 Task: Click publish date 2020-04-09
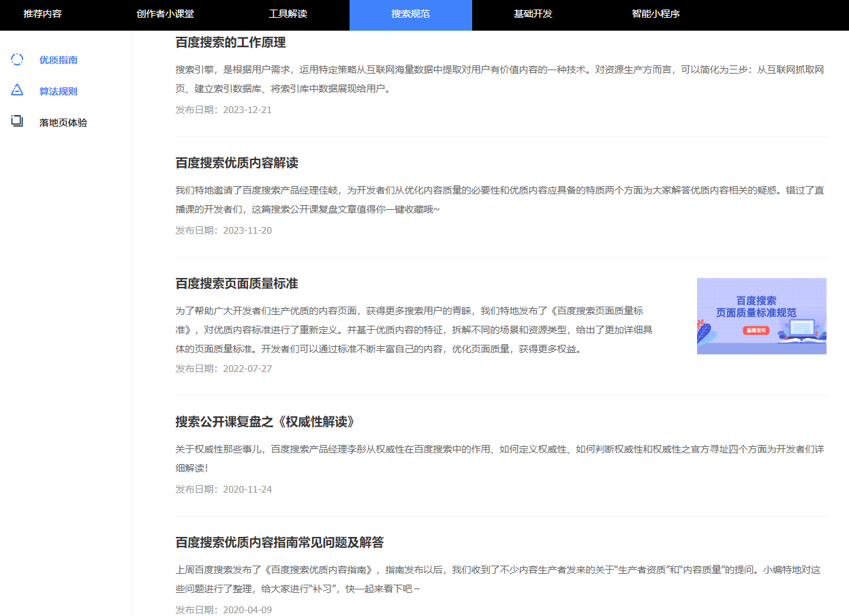tap(223, 610)
